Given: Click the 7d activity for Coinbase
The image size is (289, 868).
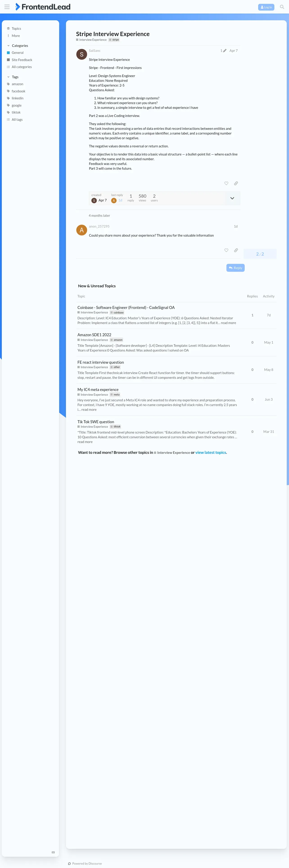Looking at the screenshot, I should click(269, 315).
